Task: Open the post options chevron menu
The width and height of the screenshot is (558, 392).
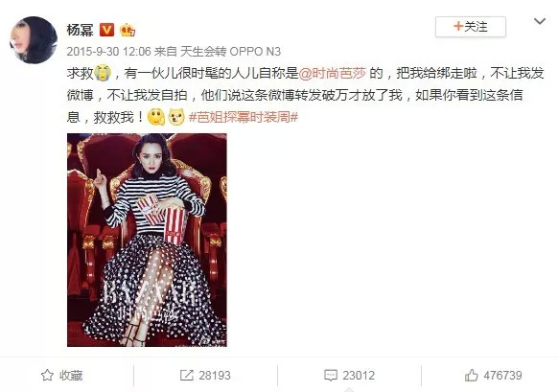Action: [x=540, y=22]
